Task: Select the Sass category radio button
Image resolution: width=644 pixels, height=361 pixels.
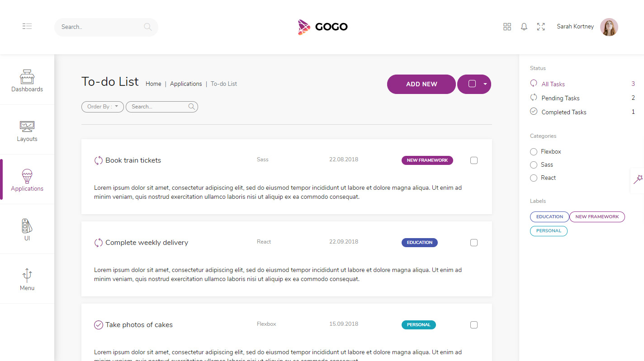Action: 533,164
